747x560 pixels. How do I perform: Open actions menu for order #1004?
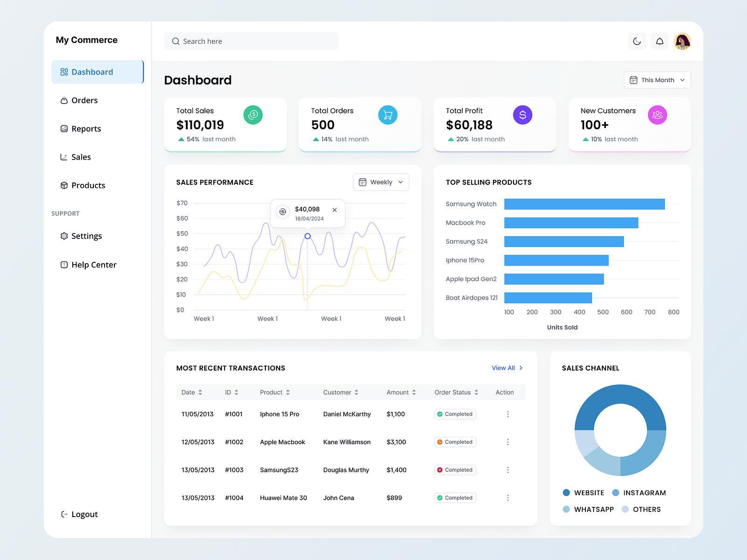click(507, 498)
